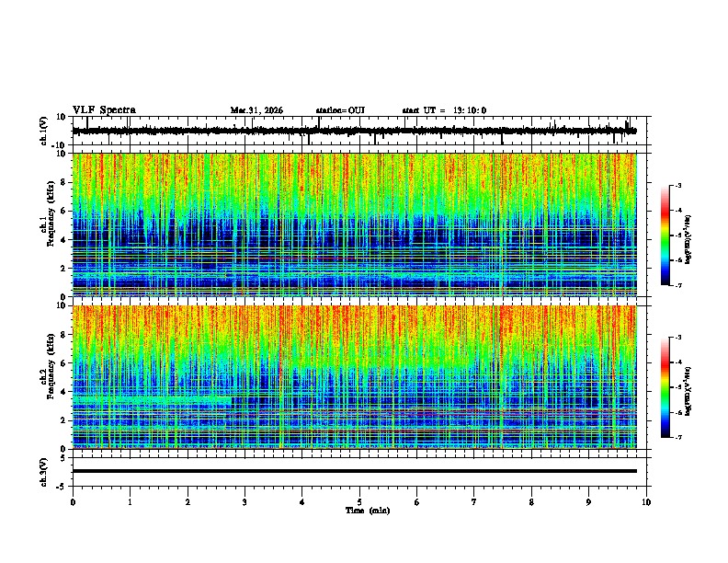
Task: Click the "4" kHz tick on ch.1 spectrogram
Action: (x=64, y=240)
